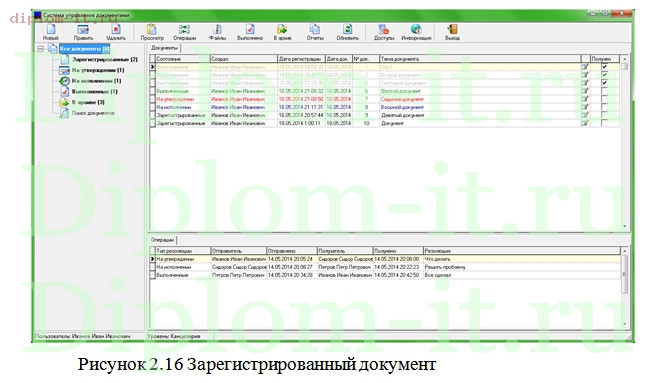Open the Доступы access icon
The width and height of the screenshot is (659, 383).
(384, 32)
